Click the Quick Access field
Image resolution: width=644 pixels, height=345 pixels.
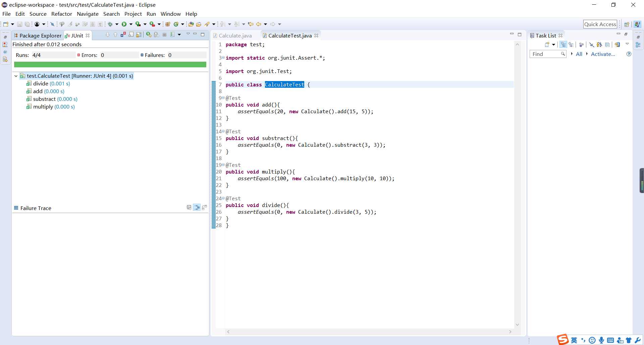click(600, 24)
